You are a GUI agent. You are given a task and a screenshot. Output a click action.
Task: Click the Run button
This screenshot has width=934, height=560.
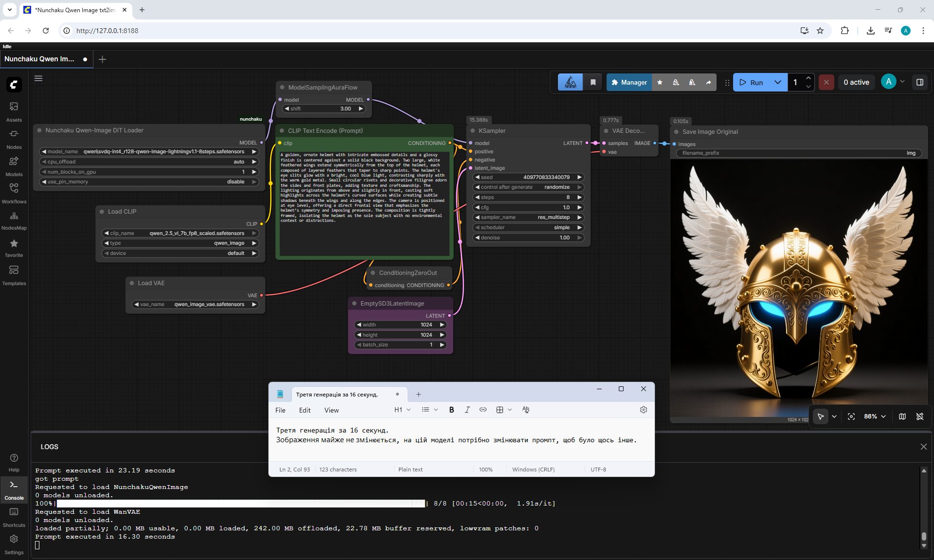pos(751,82)
